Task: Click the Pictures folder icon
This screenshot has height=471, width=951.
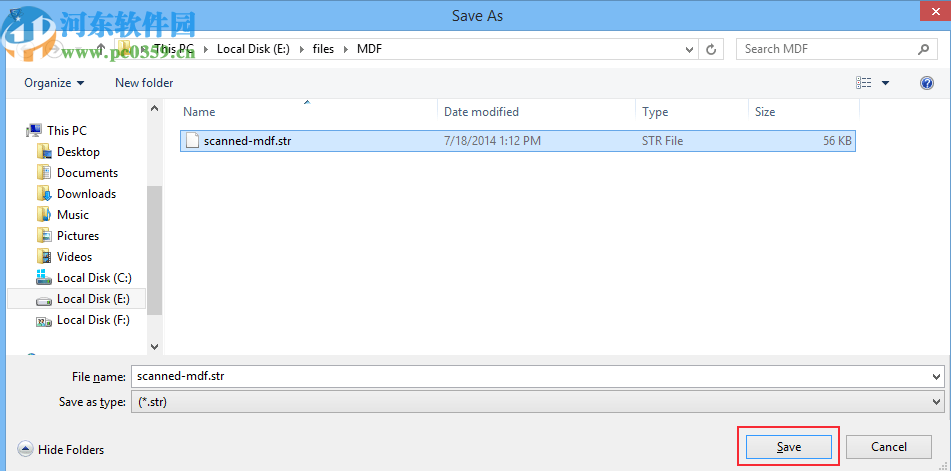Action: click(x=44, y=235)
